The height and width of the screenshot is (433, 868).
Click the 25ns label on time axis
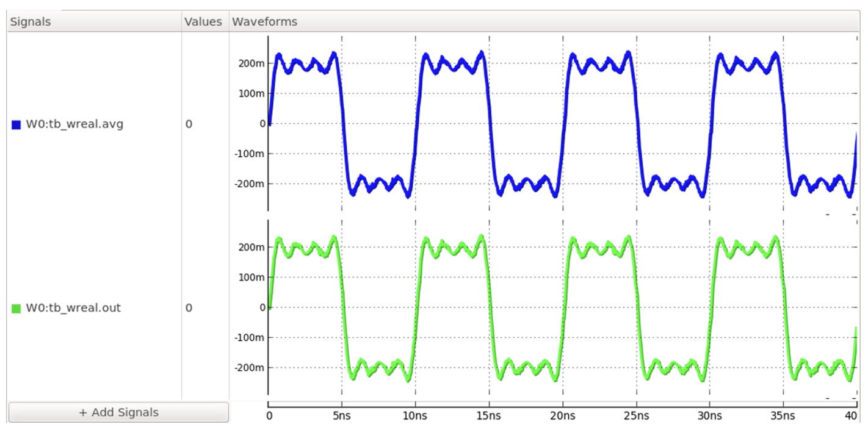636,416
